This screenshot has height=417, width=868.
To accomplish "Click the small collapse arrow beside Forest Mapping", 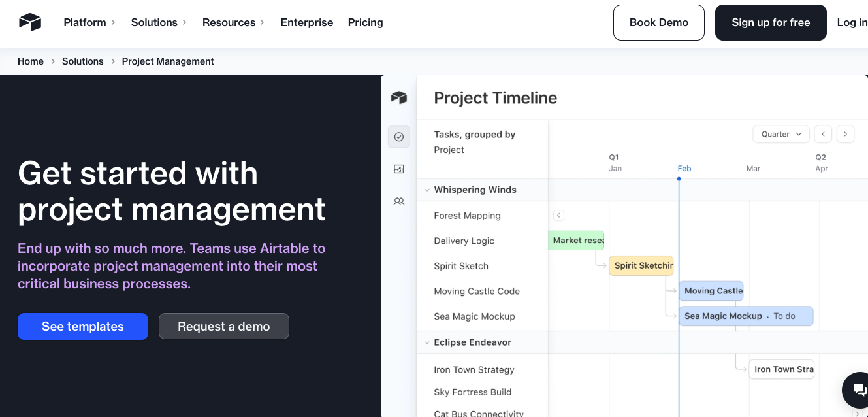I will coord(558,215).
